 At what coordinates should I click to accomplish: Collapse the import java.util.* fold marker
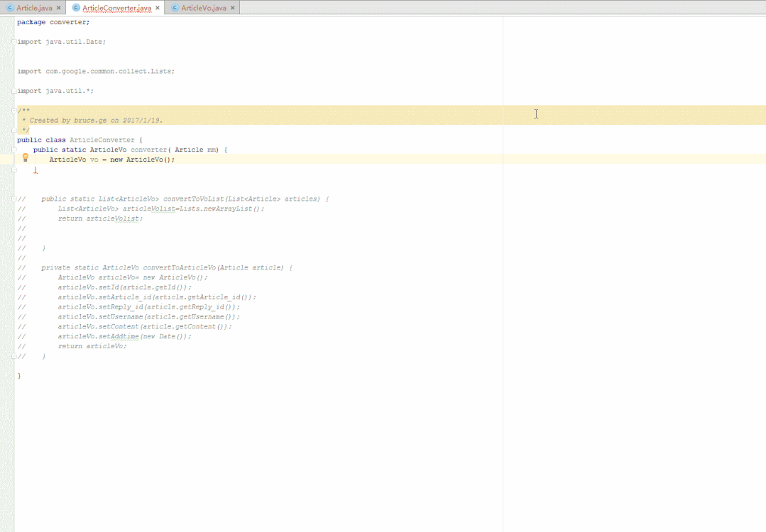[x=13, y=90]
